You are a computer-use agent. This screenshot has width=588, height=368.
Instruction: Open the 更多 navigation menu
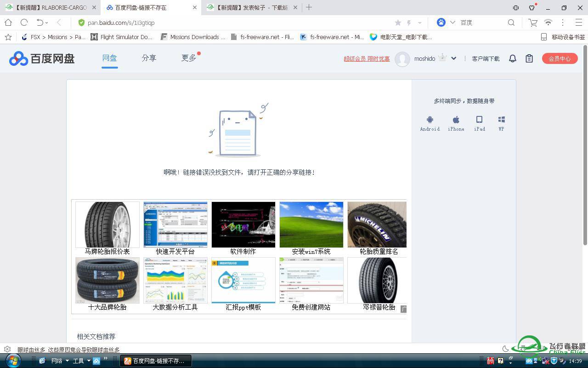[x=189, y=58]
